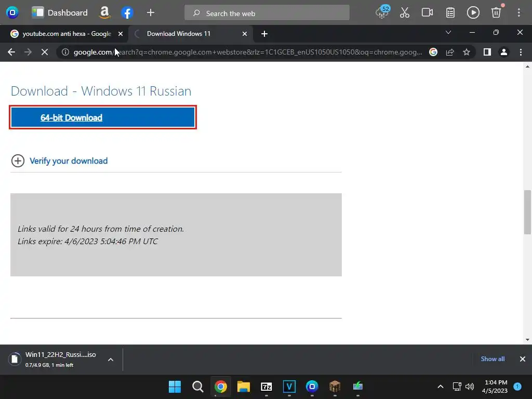Open the Minecraft block icon in taskbar
Viewport: 532px width, 399px height.
[335, 387]
